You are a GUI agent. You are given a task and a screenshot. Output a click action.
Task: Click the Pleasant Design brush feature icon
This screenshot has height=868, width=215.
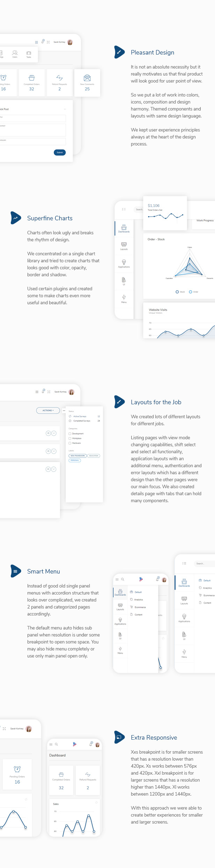point(119,52)
